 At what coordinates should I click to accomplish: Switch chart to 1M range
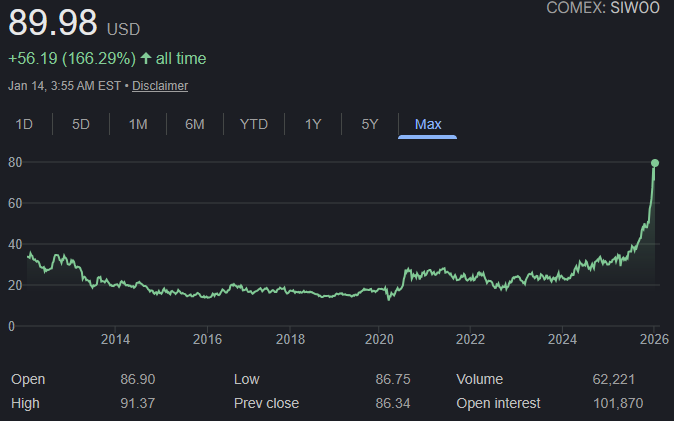pyautogui.click(x=138, y=124)
